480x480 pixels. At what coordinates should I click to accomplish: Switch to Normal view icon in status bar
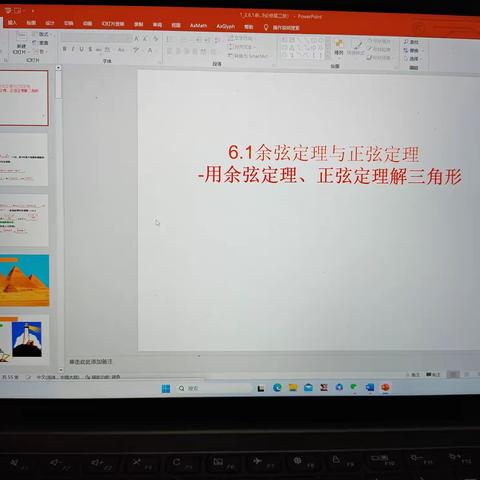pos(453,375)
